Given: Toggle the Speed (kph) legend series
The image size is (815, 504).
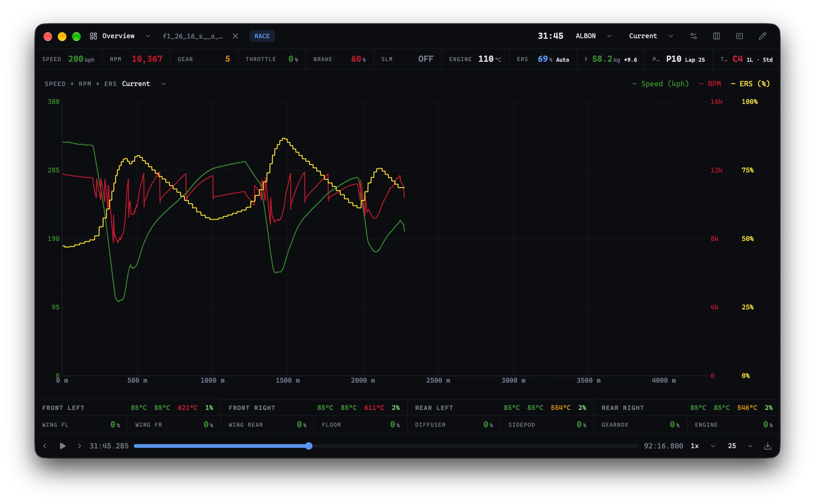Looking at the screenshot, I should click(x=661, y=84).
